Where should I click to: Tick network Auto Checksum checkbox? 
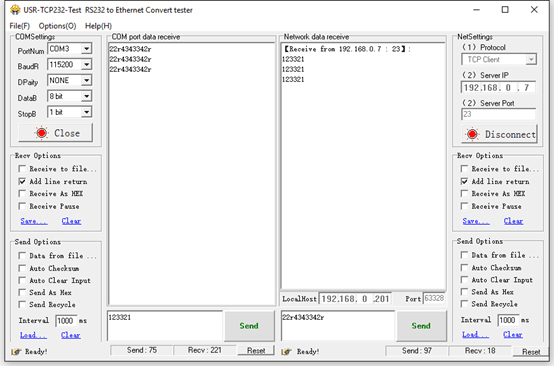coord(464,267)
